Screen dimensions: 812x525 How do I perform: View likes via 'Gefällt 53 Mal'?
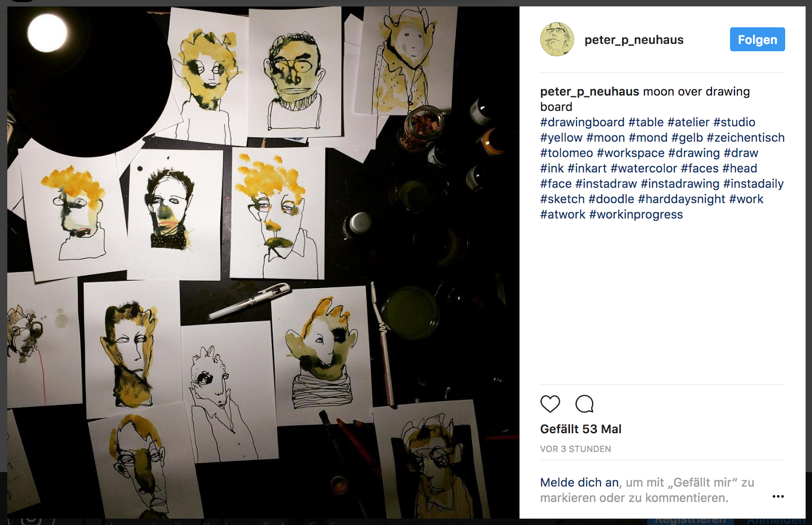(581, 429)
